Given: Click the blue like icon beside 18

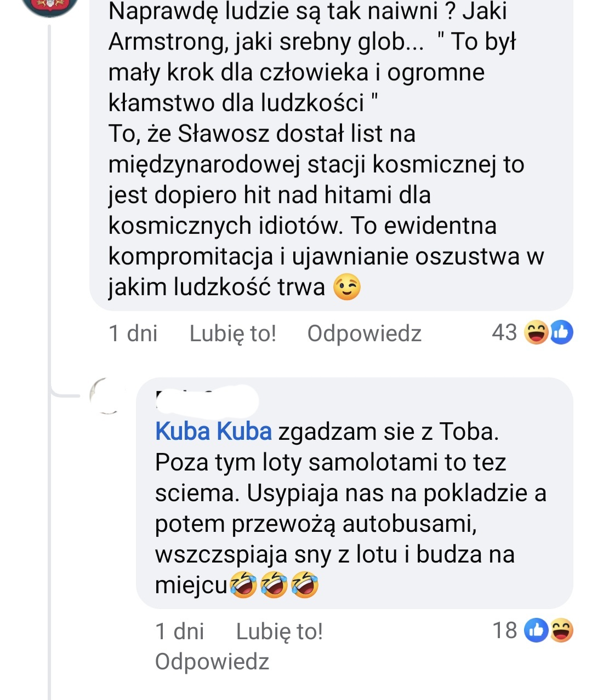Looking at the screenshot, I should pyautogui.click(x=536, y=630).
